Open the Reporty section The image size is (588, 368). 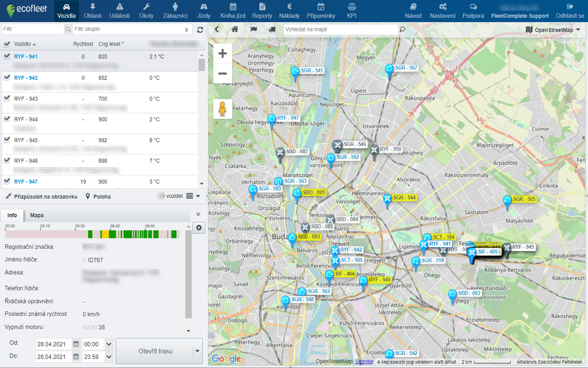pos(262,11)
